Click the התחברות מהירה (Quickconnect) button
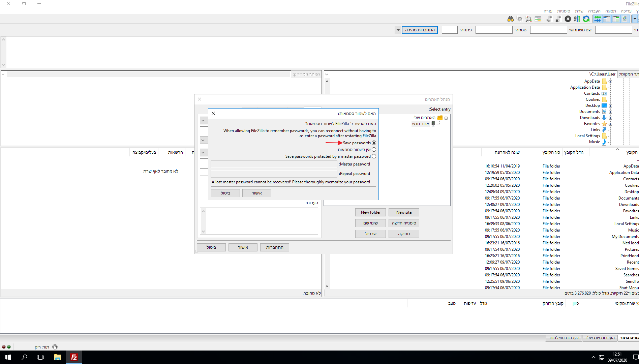This screenshot has height=364, width=639. (x=420, y=30)
